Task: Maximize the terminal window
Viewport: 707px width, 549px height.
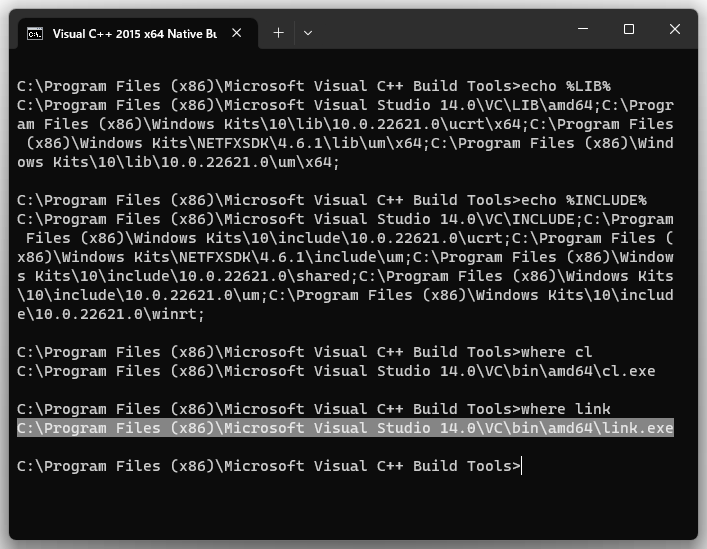Action: (x=629, y=29)
